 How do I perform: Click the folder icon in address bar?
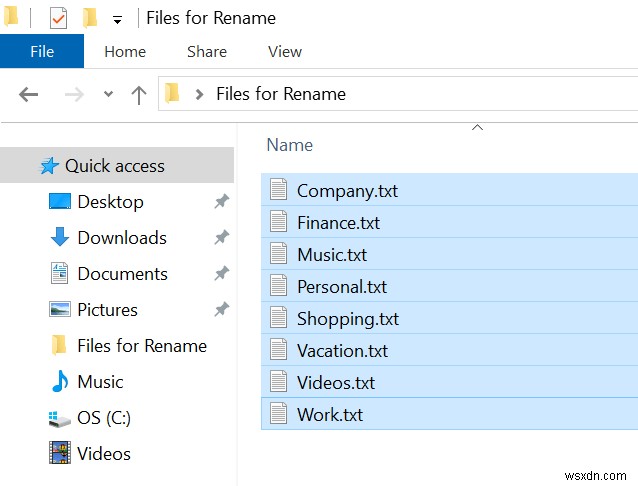tap(172, 93)
